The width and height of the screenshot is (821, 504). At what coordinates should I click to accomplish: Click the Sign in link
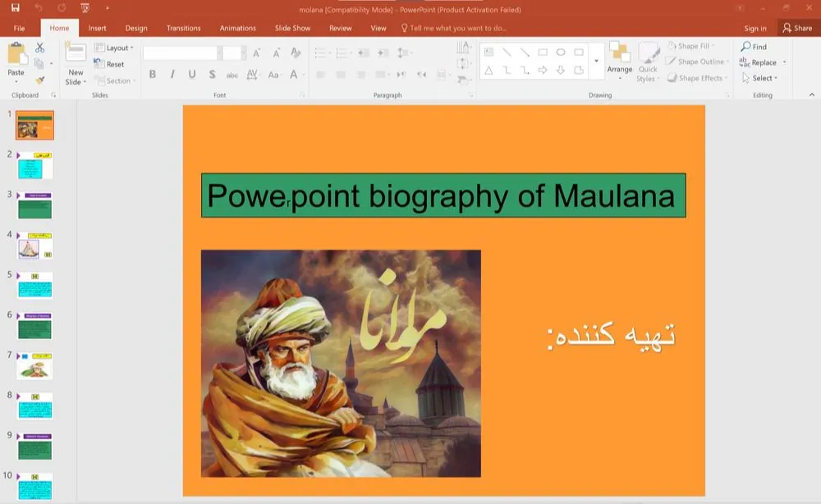coord(754,28)
